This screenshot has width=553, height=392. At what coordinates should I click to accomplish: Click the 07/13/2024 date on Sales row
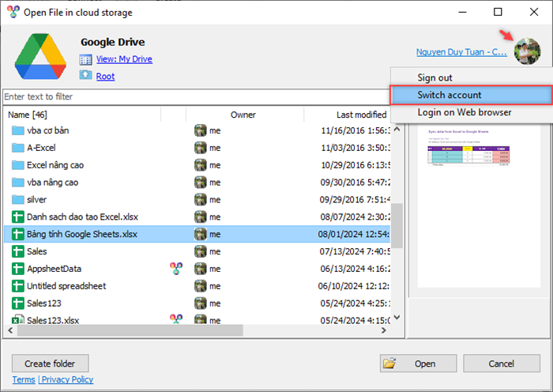click(x=355, y=251)
